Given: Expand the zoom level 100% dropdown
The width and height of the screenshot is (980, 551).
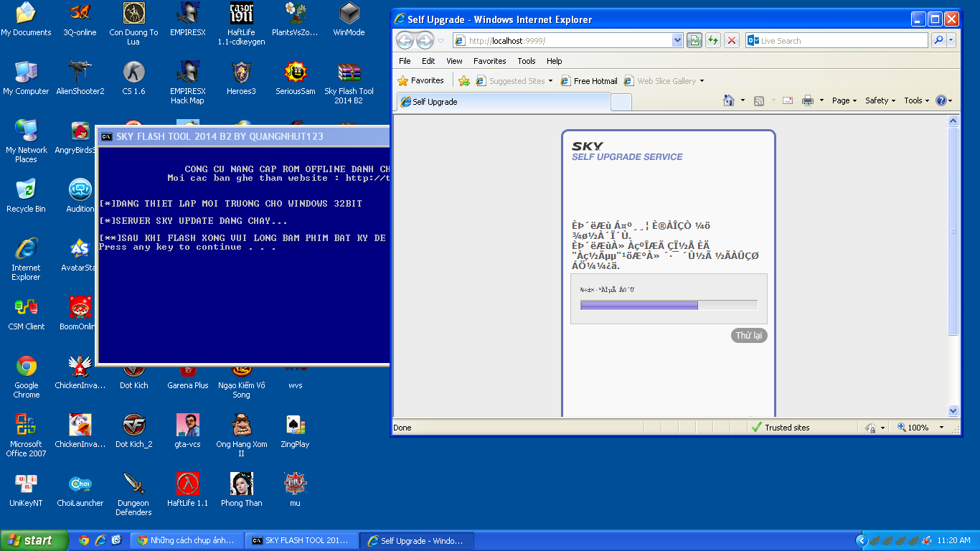Looking at the screenshot, I should pos(941,428).
